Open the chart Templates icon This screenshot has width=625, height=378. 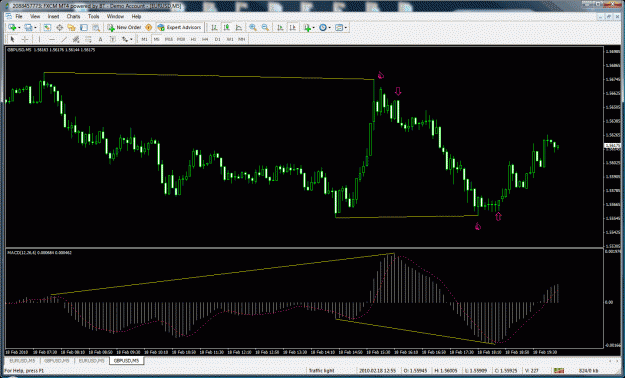[x=339, y=28]
